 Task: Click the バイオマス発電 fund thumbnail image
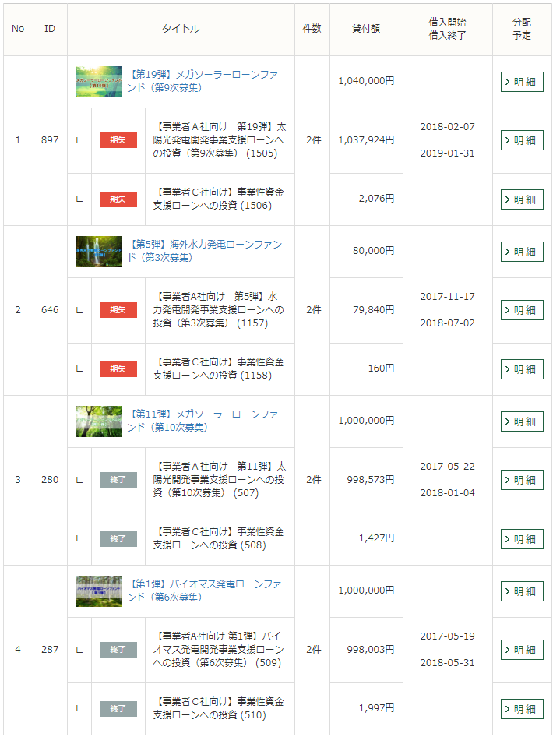pos(99,591)
